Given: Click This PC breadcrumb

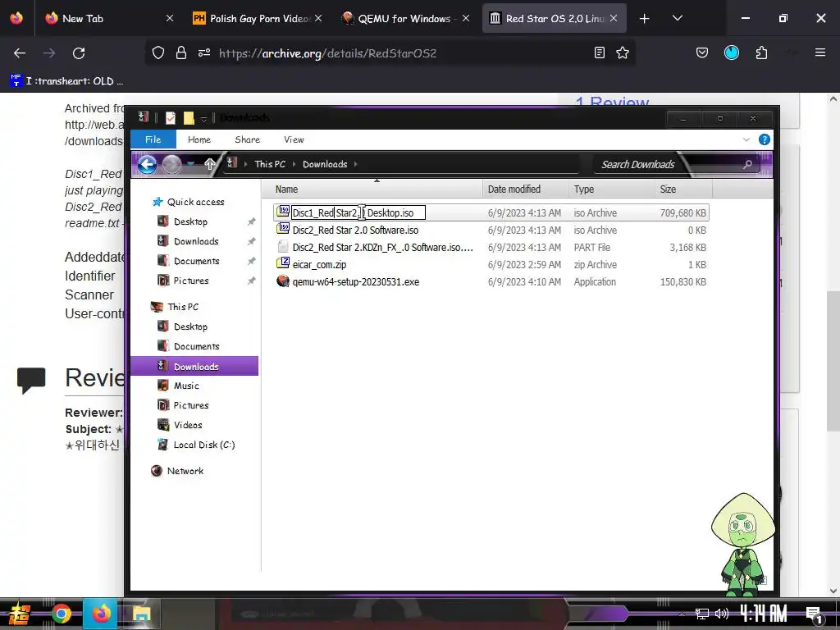Looking at the screenshot, I should 270,164.
